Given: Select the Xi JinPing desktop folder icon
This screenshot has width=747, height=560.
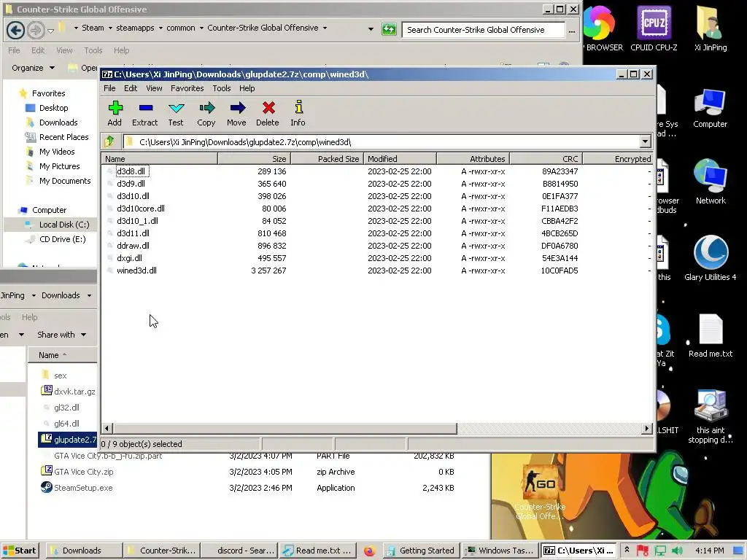Looking at the screenshot, I should tap(711, 29).
